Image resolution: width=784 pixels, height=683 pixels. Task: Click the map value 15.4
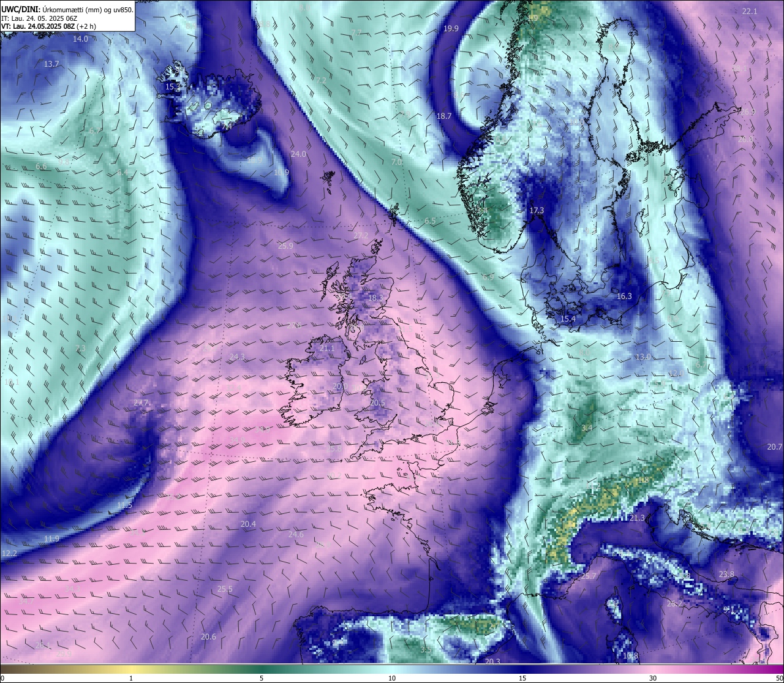[568, 319]
